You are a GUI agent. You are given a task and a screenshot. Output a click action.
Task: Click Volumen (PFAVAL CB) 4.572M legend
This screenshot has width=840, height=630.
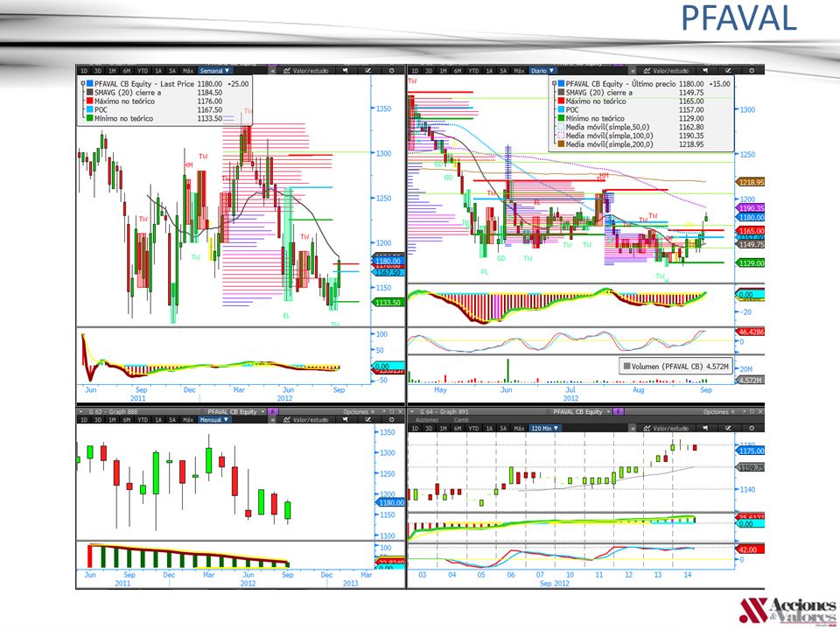tap(675, 367)
